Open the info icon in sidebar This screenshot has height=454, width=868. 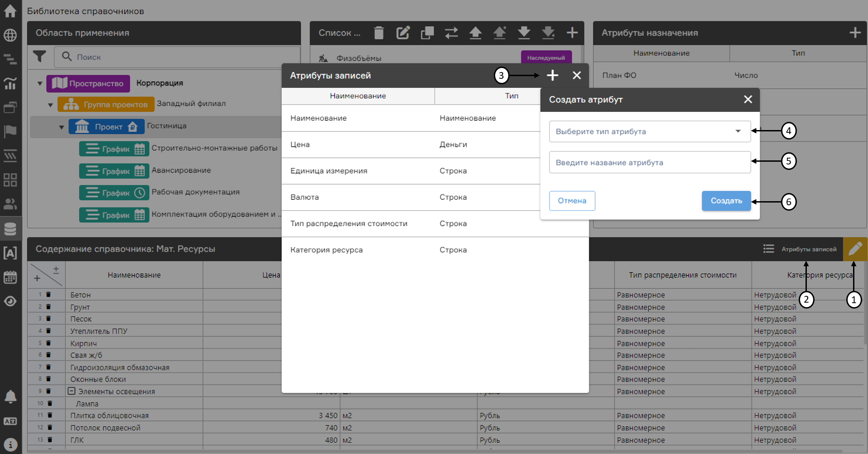[x=10, y=445]
